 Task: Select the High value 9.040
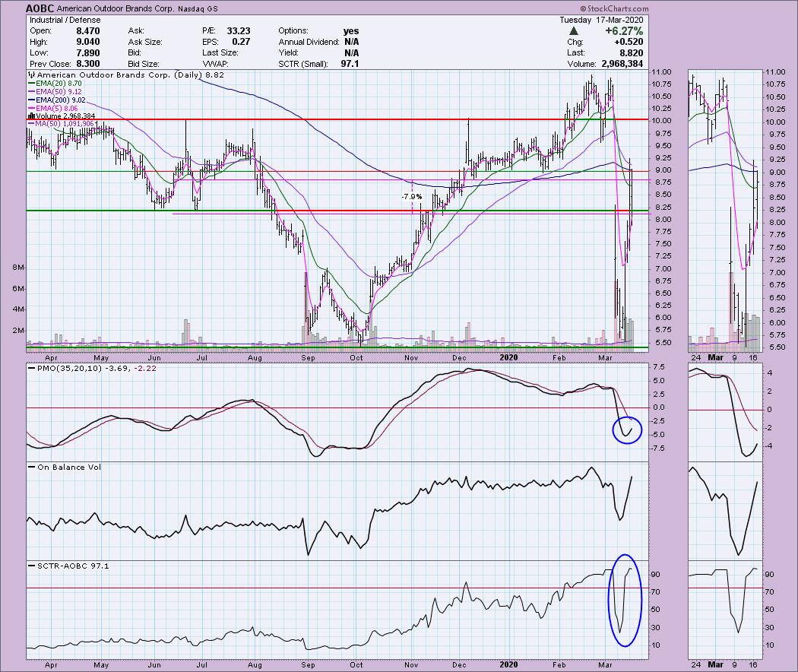click(88, 42)
